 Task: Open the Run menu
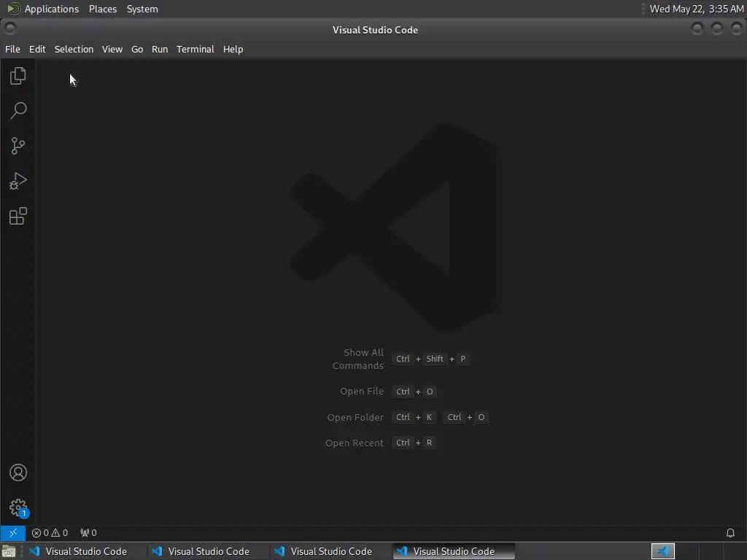click(x=160, y=49)
